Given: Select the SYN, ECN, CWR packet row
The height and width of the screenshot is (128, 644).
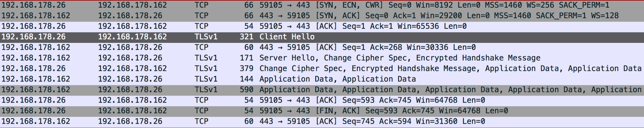Looking at the screenshot, I should click(322, 5).
